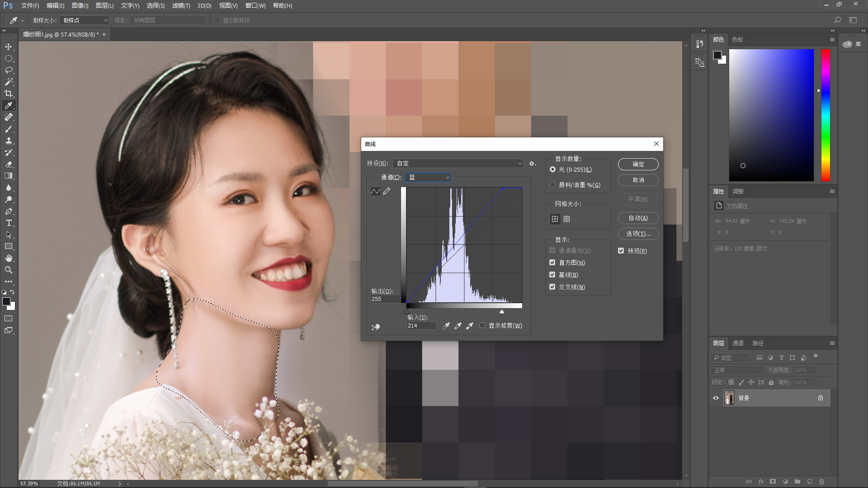Switch to 通道 tab
Image resolution: width=868 pixels, height=488 pixels.
[738, 343]
